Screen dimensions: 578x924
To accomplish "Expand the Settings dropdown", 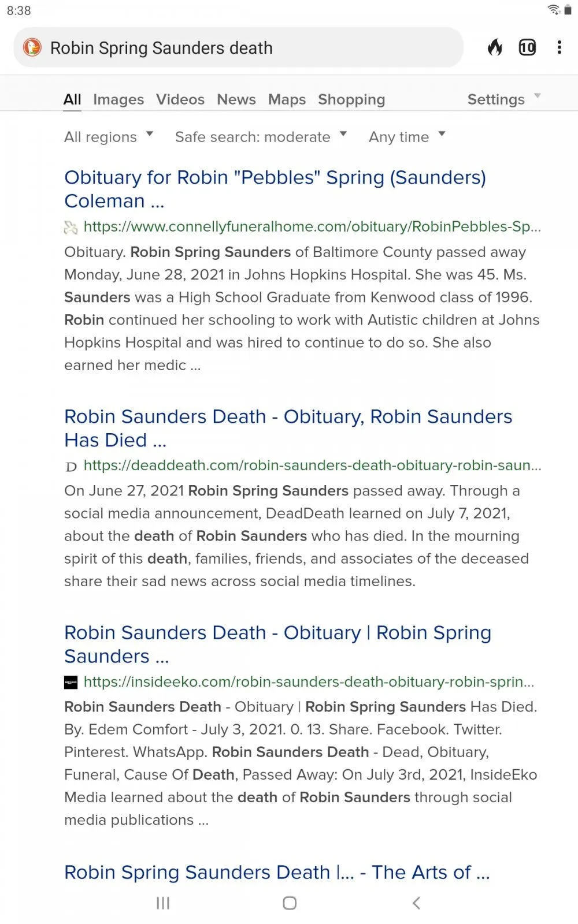I will [x=502, y=99].
